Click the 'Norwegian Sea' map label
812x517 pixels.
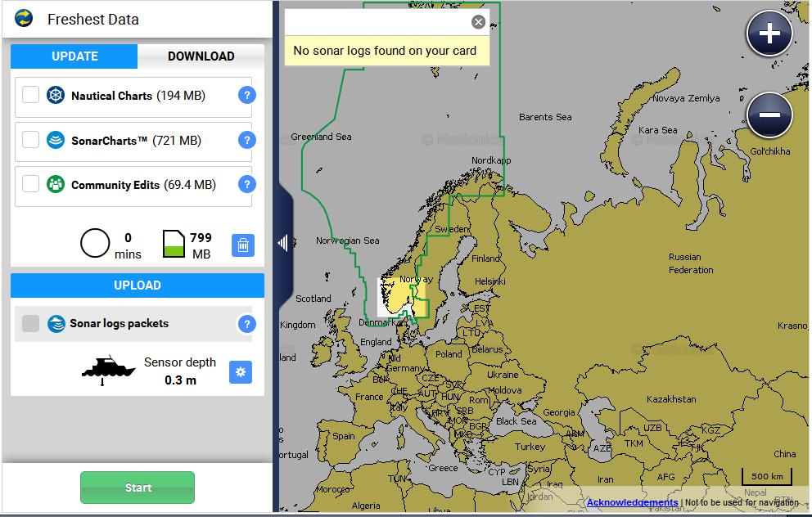coord(348,241)
